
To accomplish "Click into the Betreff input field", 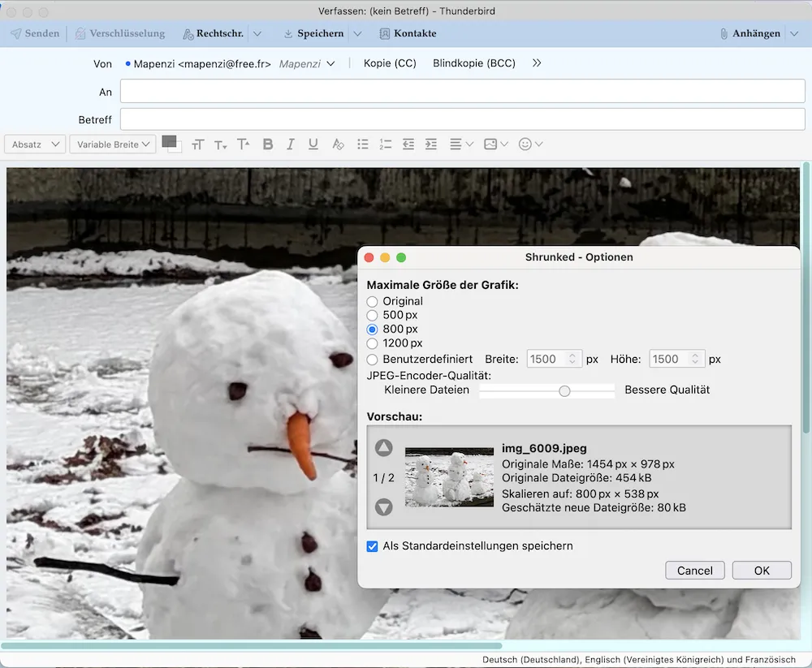I will coord(462,119).
